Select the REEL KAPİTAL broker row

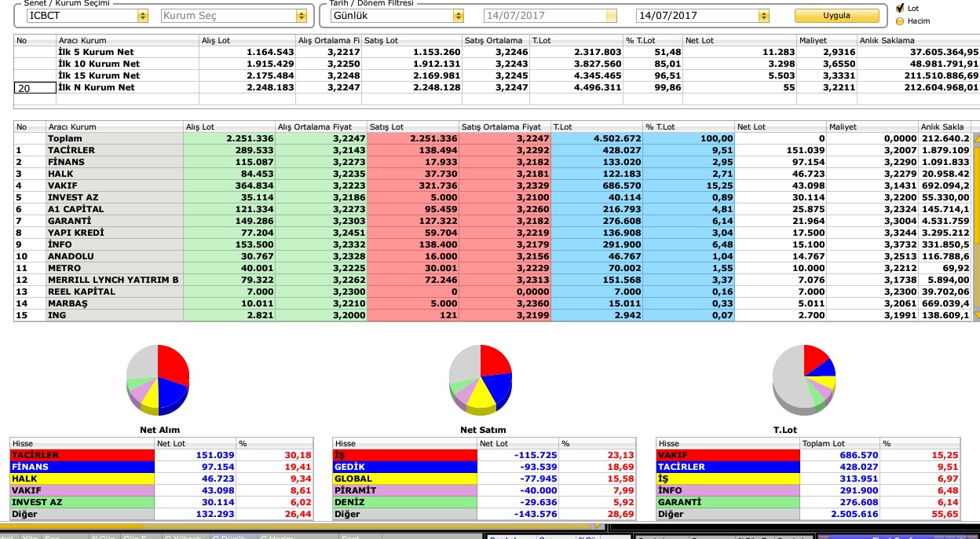point(492,291)
